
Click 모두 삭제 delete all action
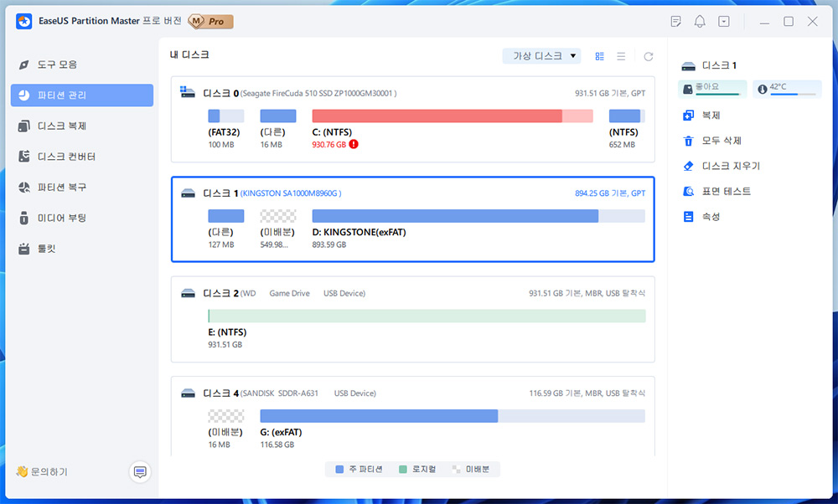click(722, 141)
